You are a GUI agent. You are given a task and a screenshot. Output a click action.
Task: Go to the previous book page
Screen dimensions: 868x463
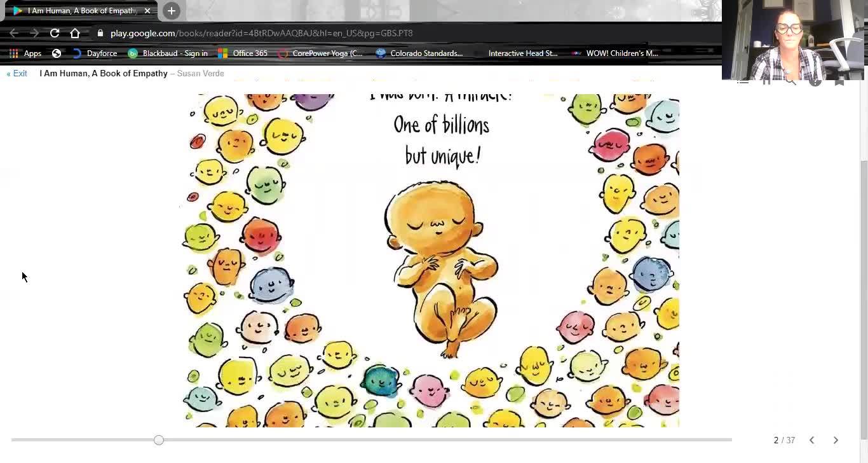pyautogui.click(x=811, y=440)
